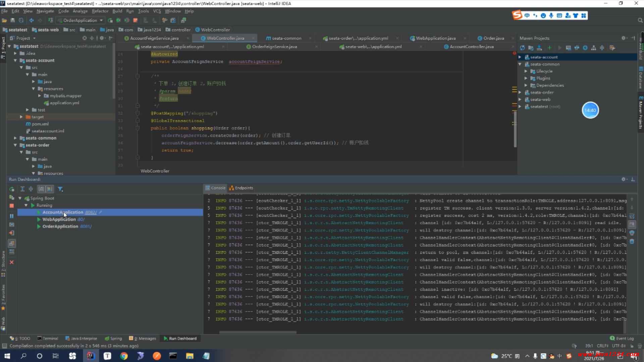
Task: Expand the Lifecycle node in Maven
Action: click(526, 71)
